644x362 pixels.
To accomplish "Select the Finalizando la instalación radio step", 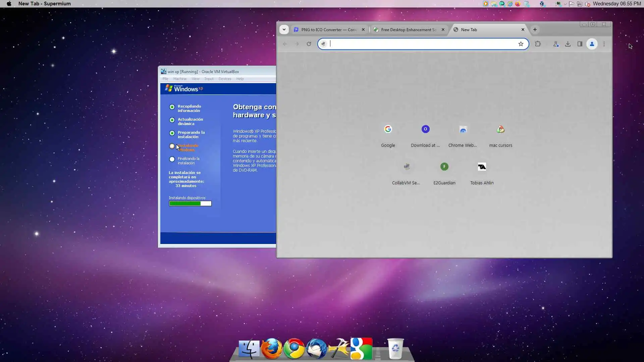I will click(x=172, y=159).
